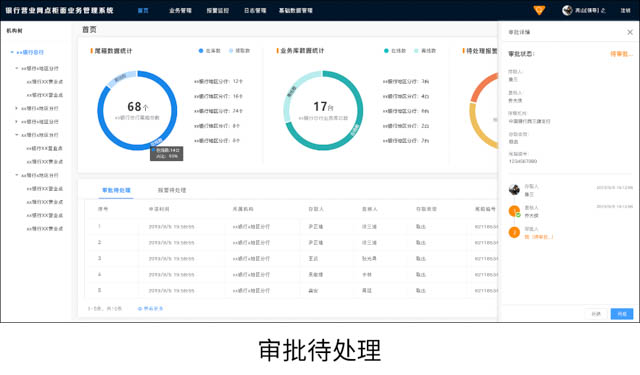Click the orange shield alert icon in header
This screenshot has width=640, height=375.
tap(539, 10)
